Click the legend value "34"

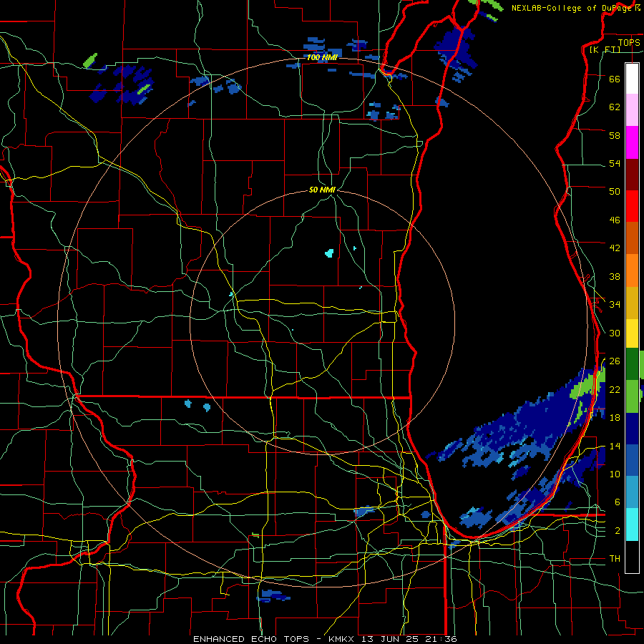[x=615, y=304]
